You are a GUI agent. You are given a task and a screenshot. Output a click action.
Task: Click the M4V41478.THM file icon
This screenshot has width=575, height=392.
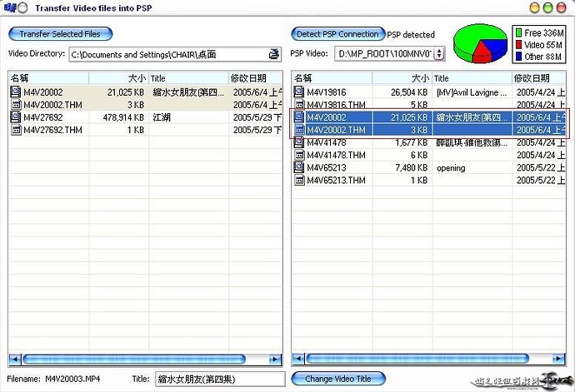tap(300, 156)
